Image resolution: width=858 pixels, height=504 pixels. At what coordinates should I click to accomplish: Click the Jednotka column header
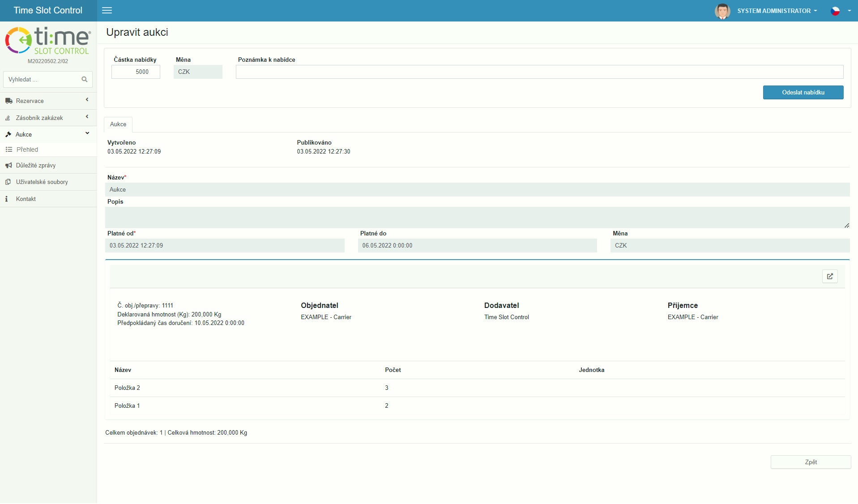(591, 370)
